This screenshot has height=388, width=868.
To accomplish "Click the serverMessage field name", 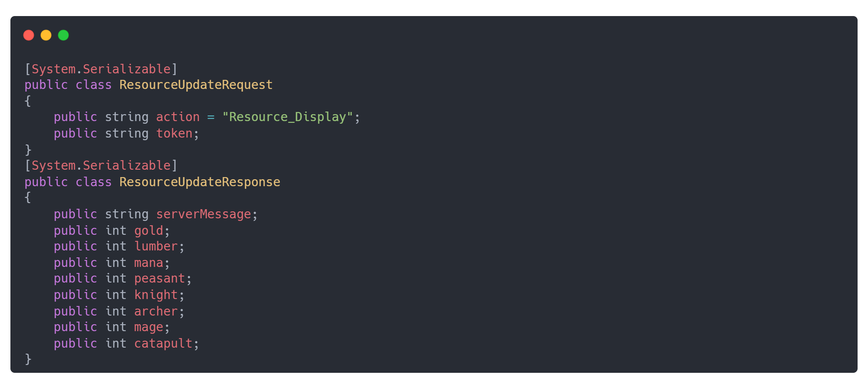I will pos(204,214).
